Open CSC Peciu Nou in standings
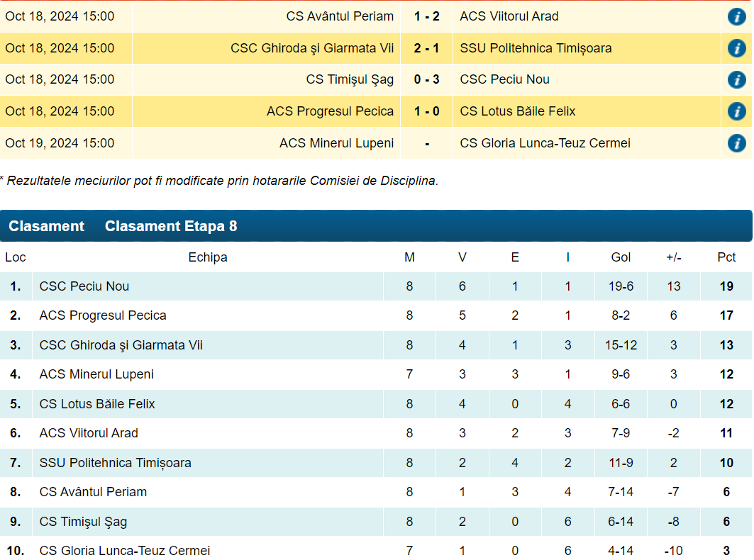 pyautogui.click(x=84, y=286)
